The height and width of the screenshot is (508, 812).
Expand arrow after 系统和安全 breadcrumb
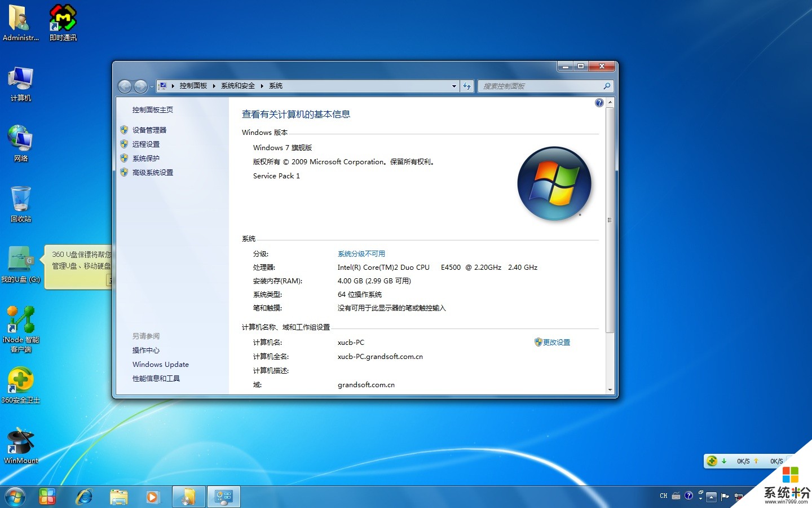(x=262, y=86)
